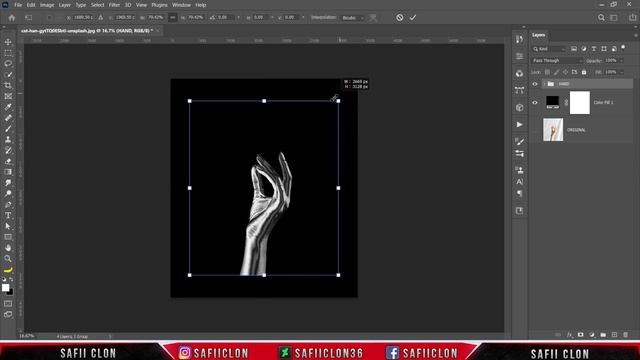Toggle adjustment layer filter in Layers panel
640x360 pixels.
tap(584, 49)
